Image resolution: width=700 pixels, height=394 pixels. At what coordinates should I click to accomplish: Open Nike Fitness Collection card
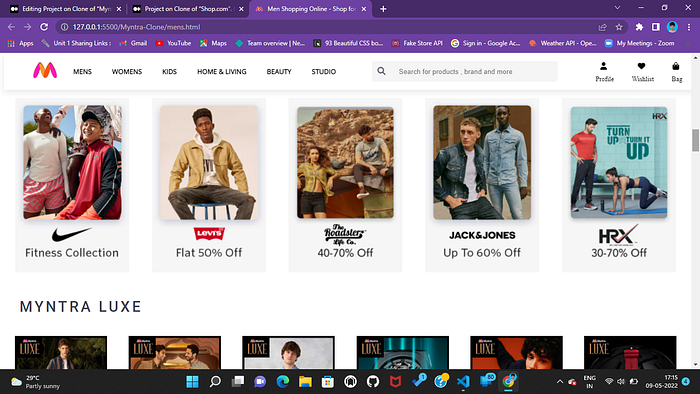[72, 185]
